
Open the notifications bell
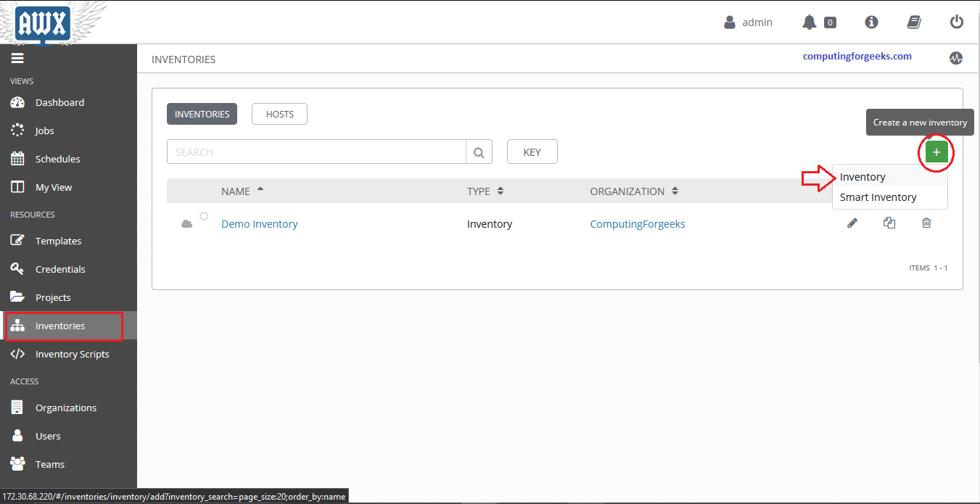tap(810, 22)
